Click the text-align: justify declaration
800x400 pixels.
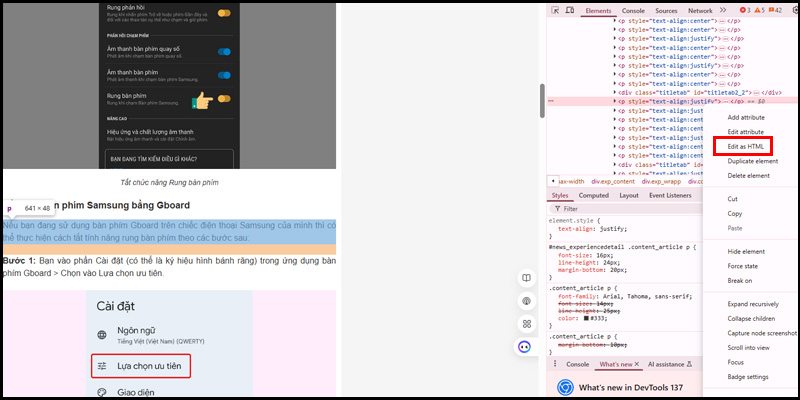[x=592, y=229]
